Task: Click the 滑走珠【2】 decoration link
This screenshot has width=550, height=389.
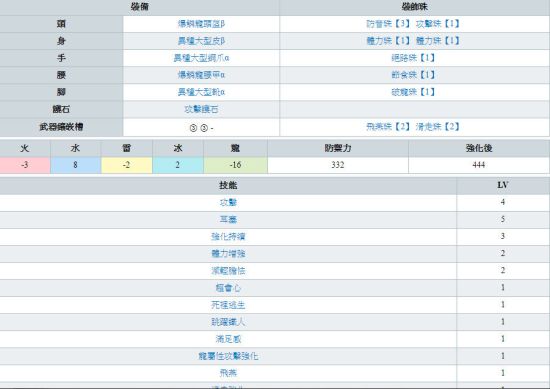Action: [437, 127]
